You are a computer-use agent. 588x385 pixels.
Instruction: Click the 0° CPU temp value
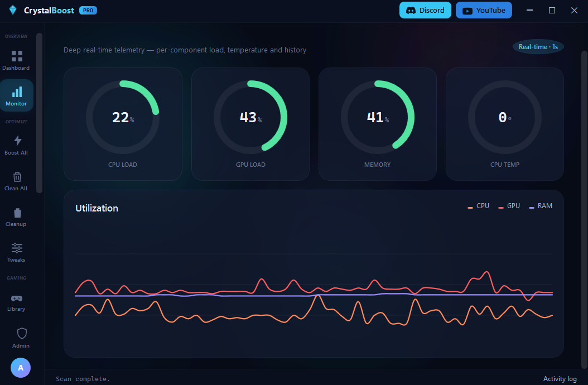(x=505, y=117)
